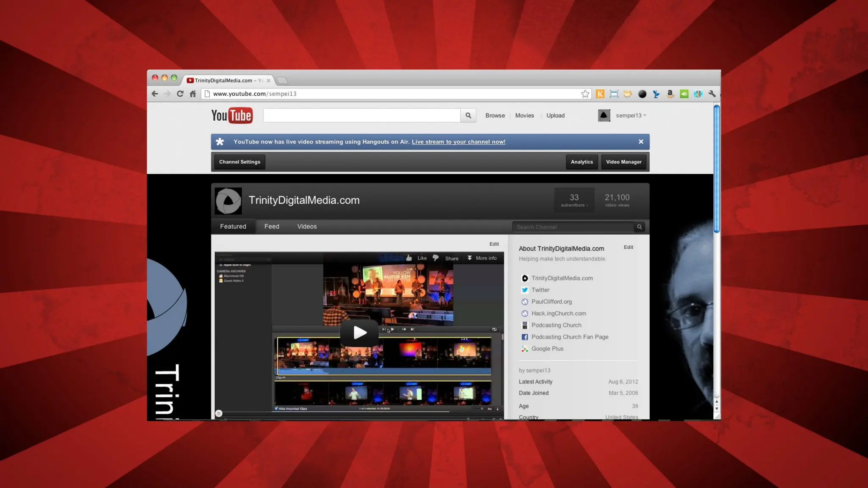This screenshot has width=868, height=488.
Task: Click the Amazon extension icon
Action: pos(670,94)
